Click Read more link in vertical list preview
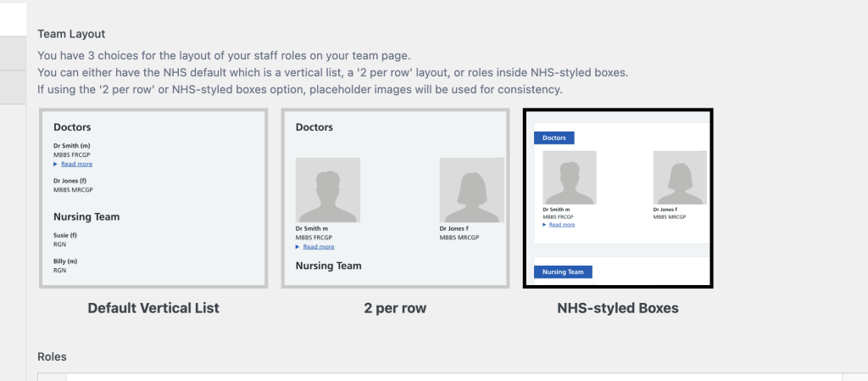 point(77,164)
